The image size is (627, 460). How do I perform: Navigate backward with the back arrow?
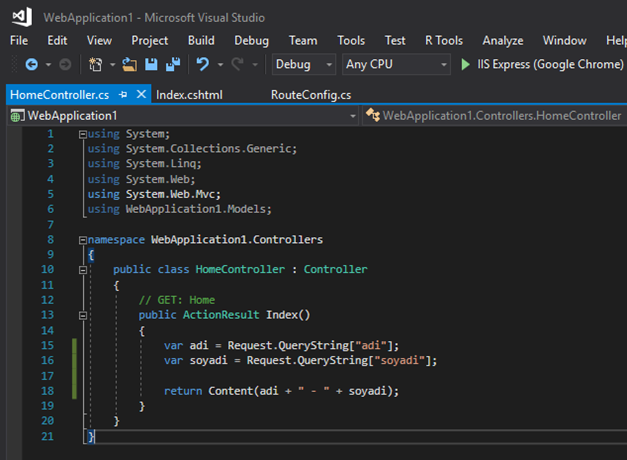[32, 64]
